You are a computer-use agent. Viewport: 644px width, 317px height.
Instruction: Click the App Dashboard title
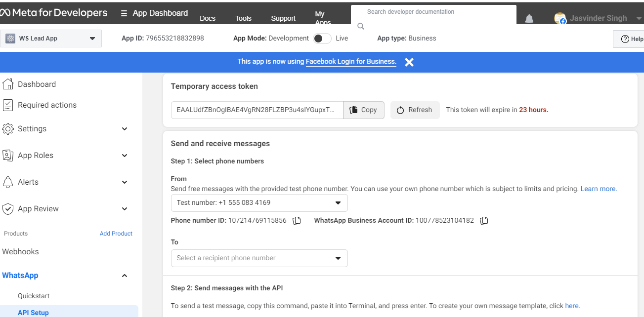[x=160, y=13]
